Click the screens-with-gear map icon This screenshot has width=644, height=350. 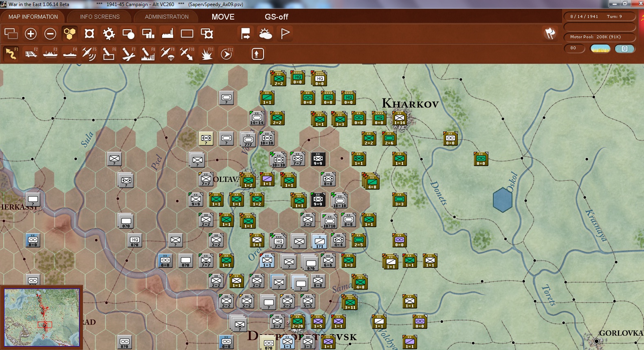tap(207, 33)
